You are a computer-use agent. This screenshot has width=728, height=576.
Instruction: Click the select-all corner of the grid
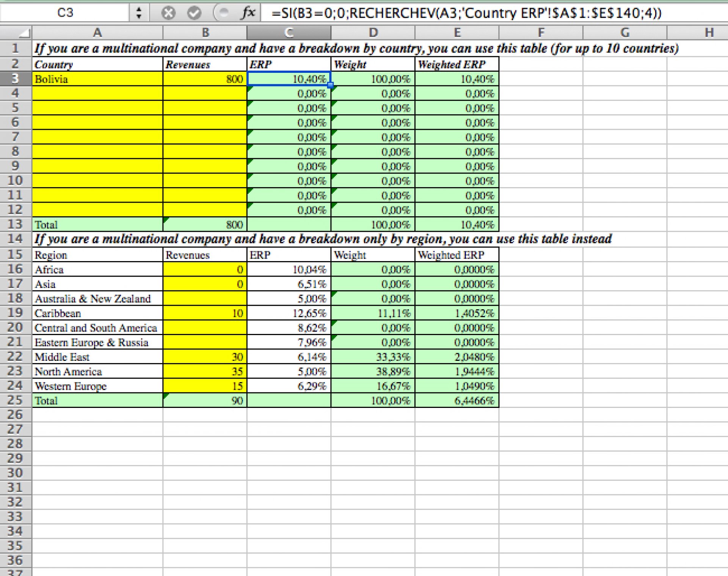pos(16,33)
